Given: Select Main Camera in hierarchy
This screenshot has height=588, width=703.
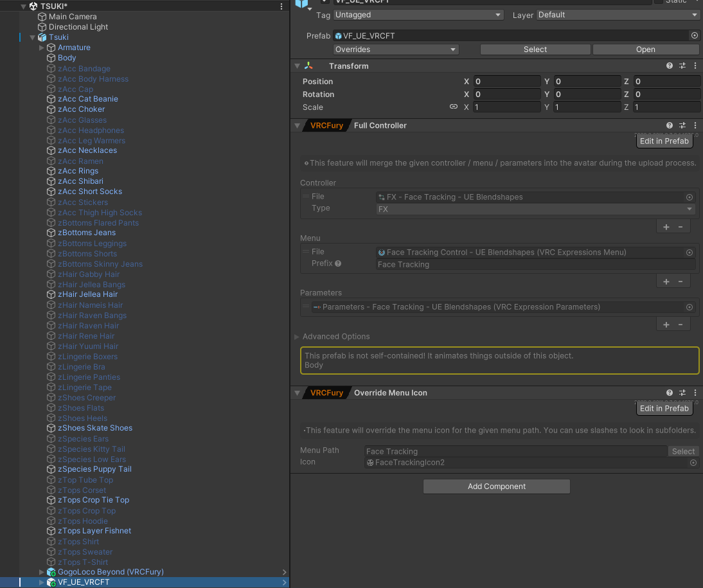Looking at the screenshot, I should pyautogui.click(x=73, y=17).
